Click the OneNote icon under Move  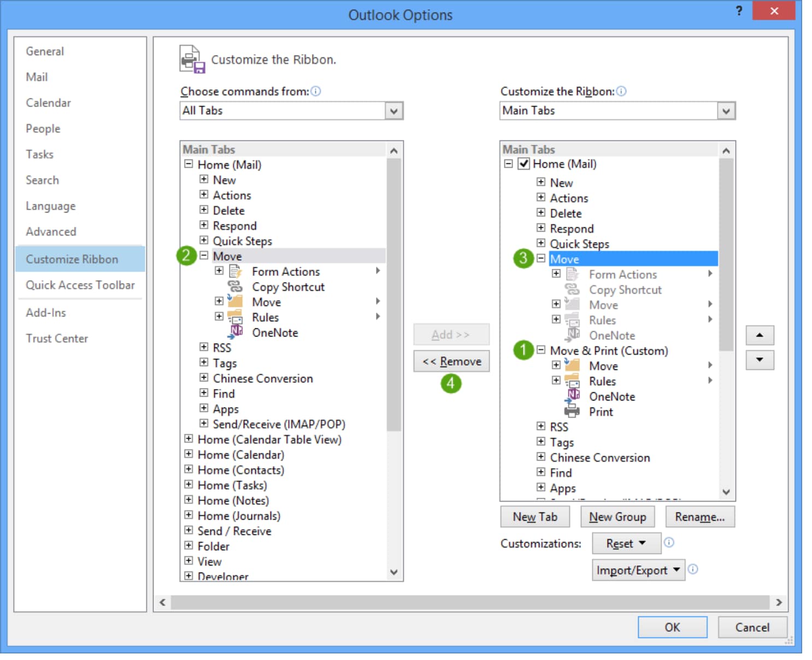235,332
